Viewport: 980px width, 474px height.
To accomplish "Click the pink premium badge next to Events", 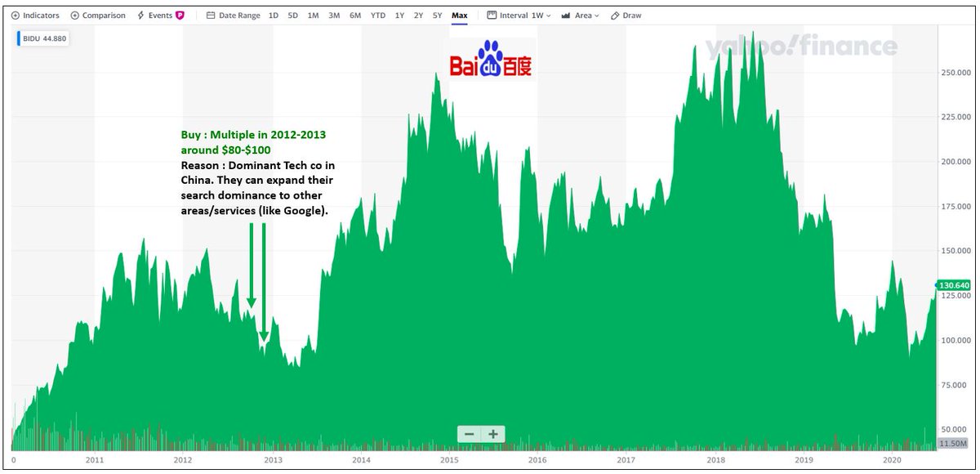I will (178, 16).
